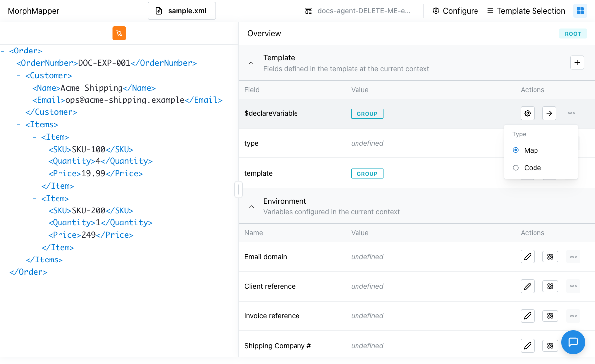Open more options for Client reference
595x364 pixels.
tap(573, 286)
